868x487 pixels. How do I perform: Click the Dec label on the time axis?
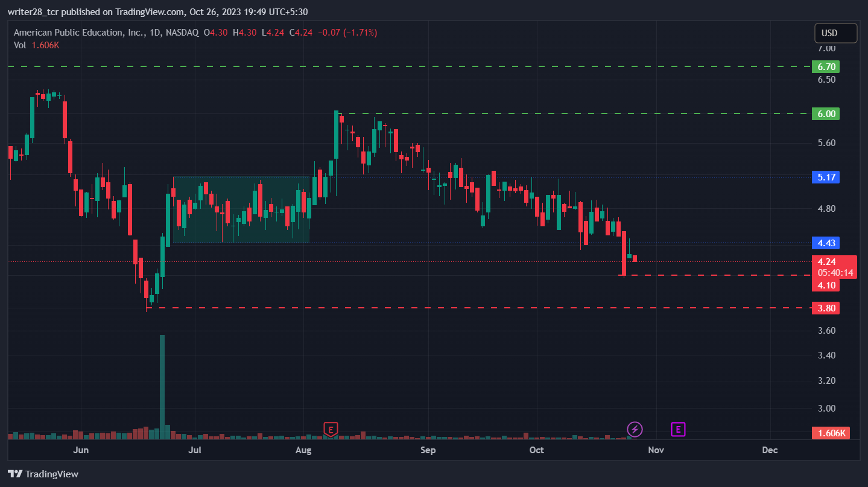click(x=770, y=450)
